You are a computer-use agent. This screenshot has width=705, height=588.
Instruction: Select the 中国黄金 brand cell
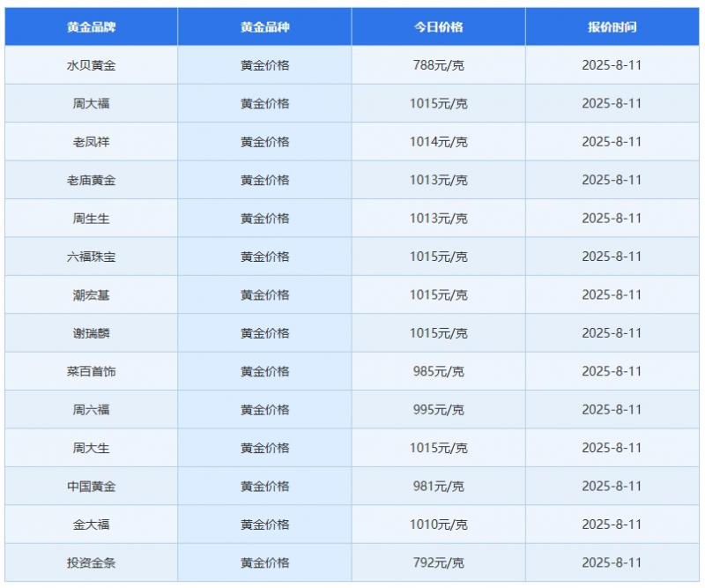point(92,486)
